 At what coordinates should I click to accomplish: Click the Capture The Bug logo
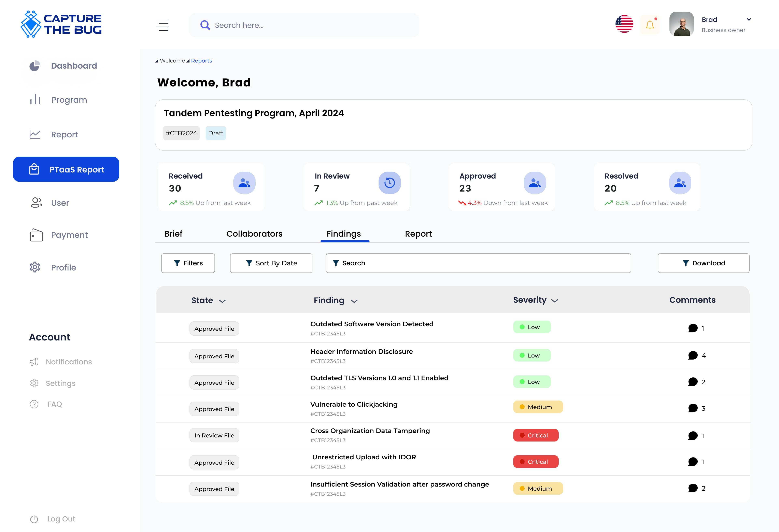pyautogui.click(x=61, y=24)
